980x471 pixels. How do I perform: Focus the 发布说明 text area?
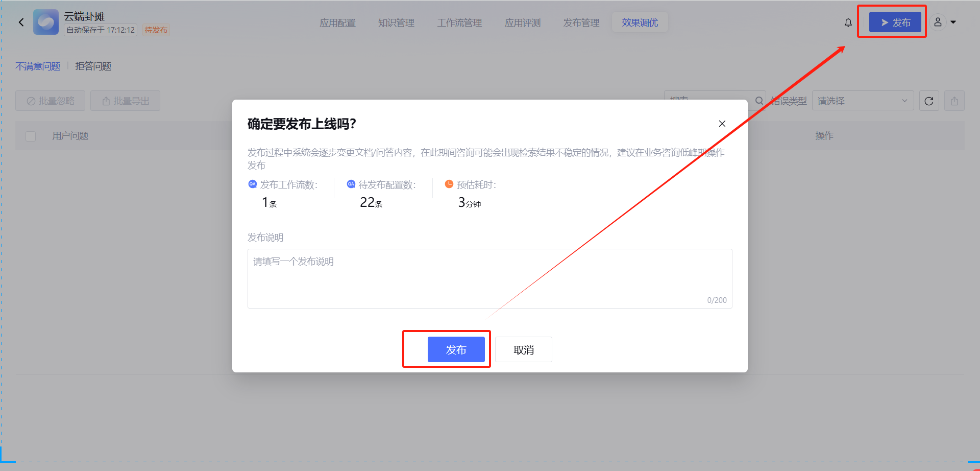pos(490,278)
